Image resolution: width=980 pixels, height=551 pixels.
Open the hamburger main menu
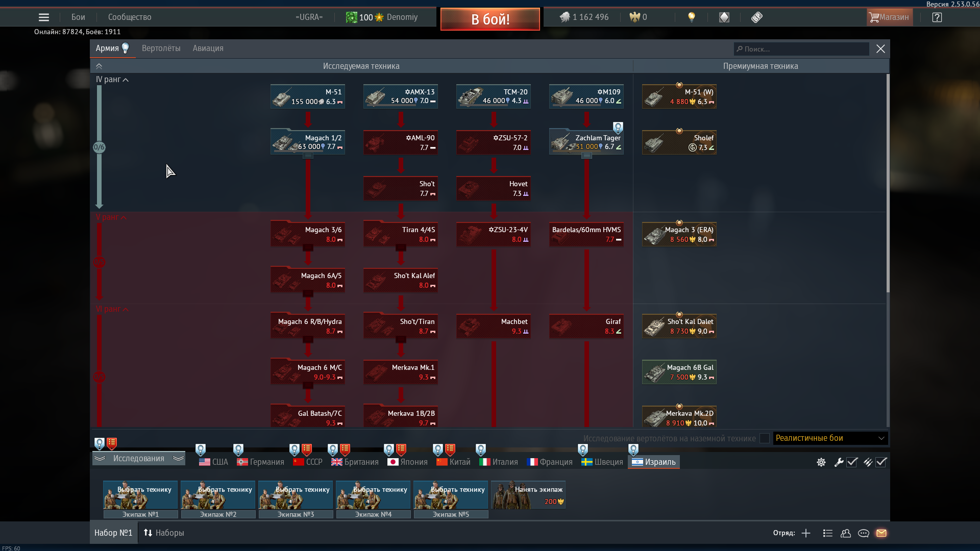pos(44,17)
